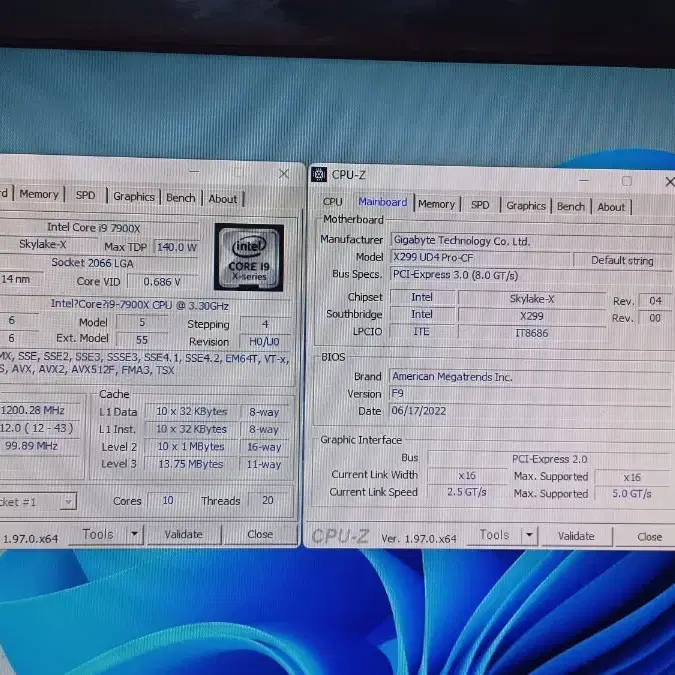Image resolution: width=675 pixels, height=675 pixels.
Task: Click disabled maximize button in right window
Action: click(x=627, y=181)
